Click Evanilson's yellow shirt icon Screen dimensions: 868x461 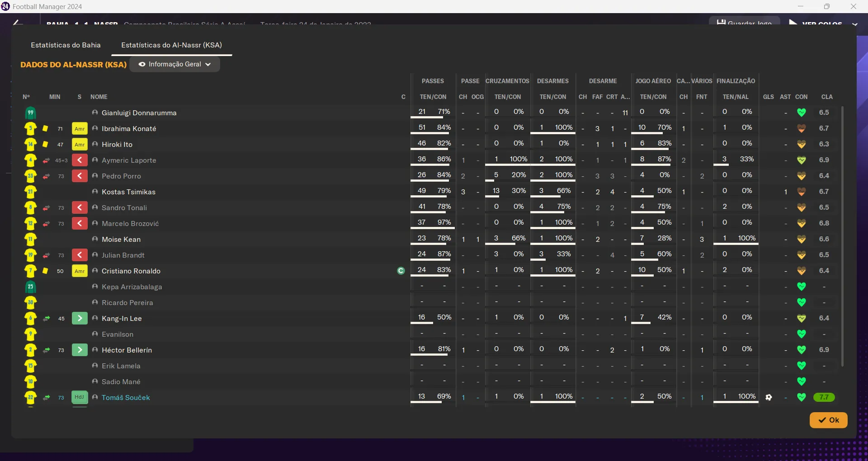30,334
